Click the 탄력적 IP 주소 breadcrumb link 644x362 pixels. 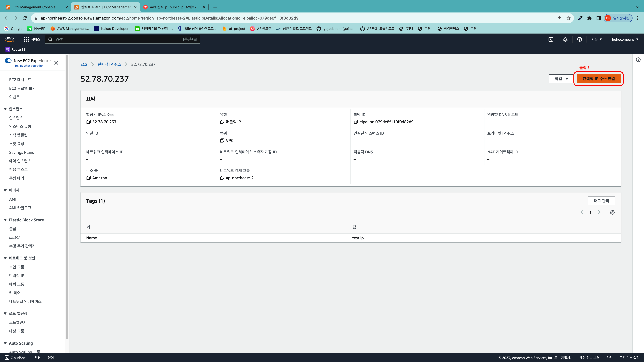[109, 64]
